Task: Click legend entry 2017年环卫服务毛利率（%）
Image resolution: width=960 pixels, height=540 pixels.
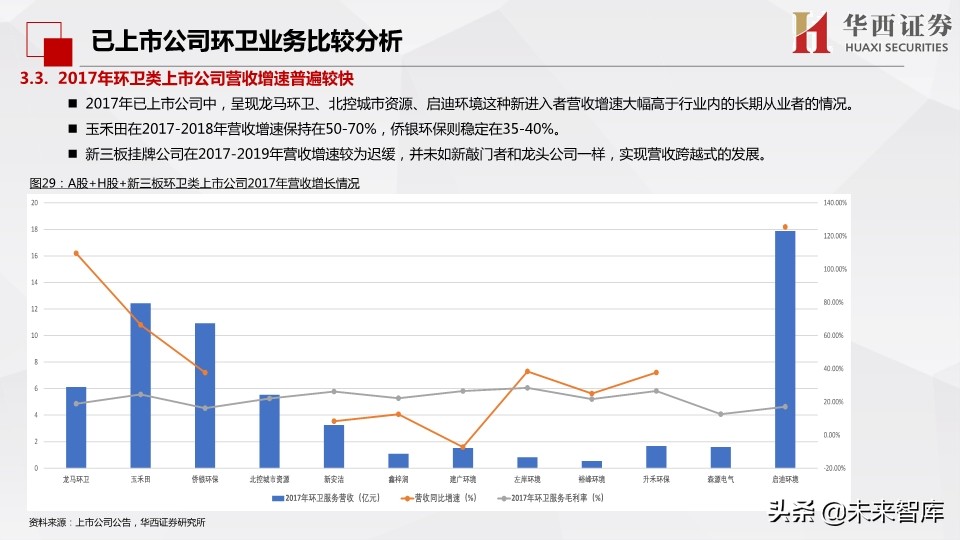Action: 551,498
